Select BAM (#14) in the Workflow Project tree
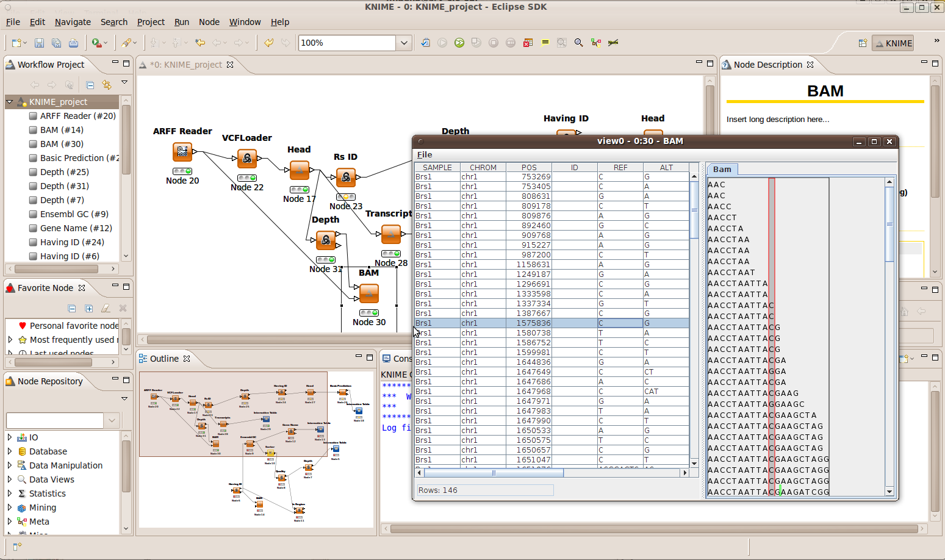 pyautogui.click(x=62, y=130)
